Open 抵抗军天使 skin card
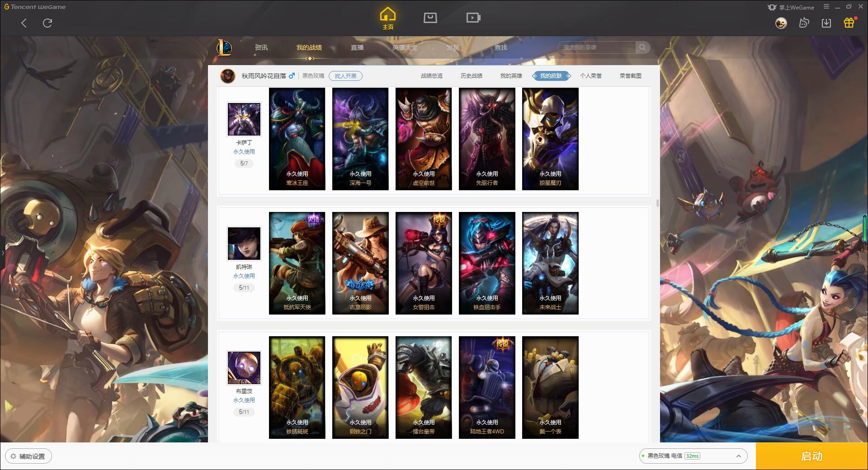Screen dimensions: 868x470 (x=297, y=263)
